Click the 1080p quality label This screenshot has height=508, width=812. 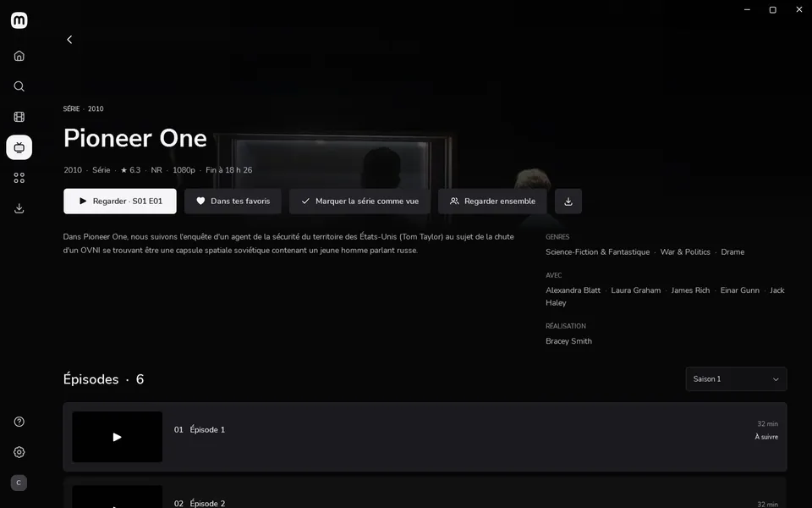point(184,170)
